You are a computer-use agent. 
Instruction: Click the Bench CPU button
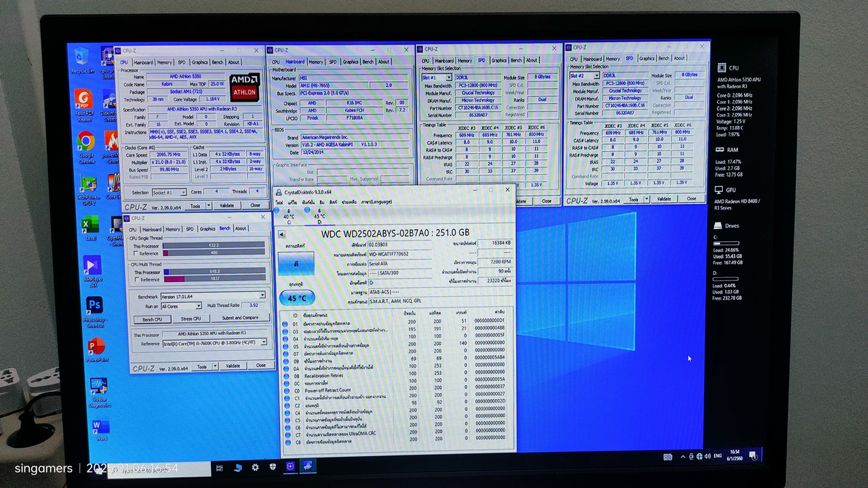(x=153, y=319)
